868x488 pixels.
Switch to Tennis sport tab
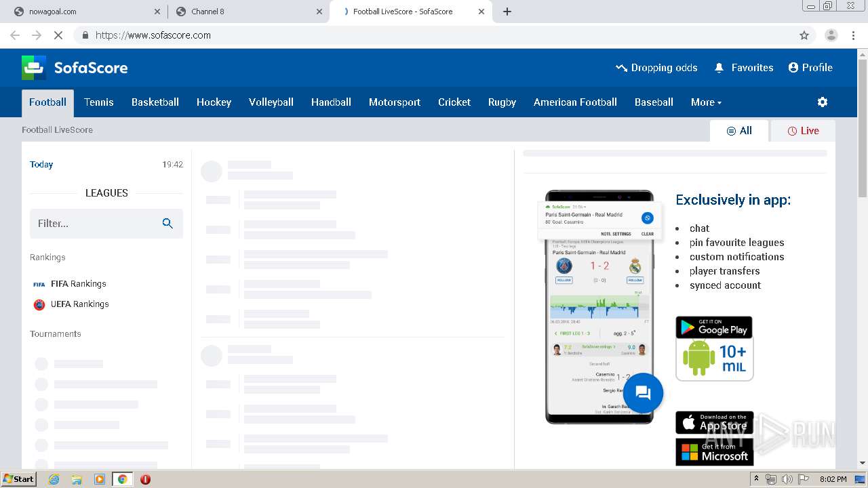click(99, 102)
